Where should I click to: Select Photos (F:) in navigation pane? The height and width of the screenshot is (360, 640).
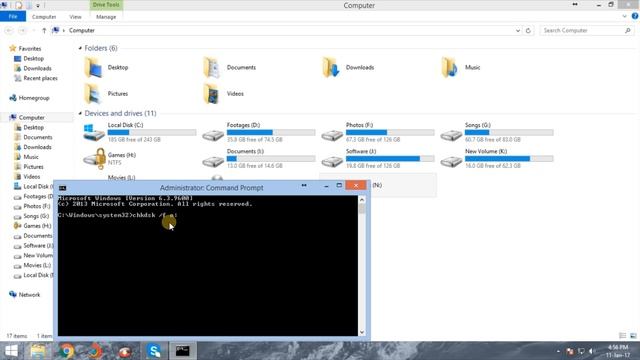37,206
